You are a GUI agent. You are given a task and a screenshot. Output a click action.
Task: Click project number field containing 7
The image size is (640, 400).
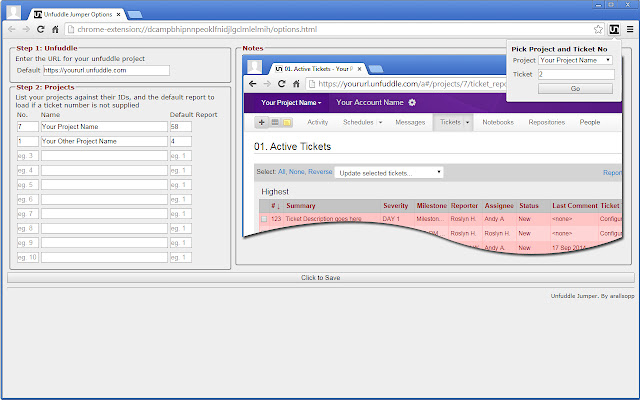[x=28, y=127]
